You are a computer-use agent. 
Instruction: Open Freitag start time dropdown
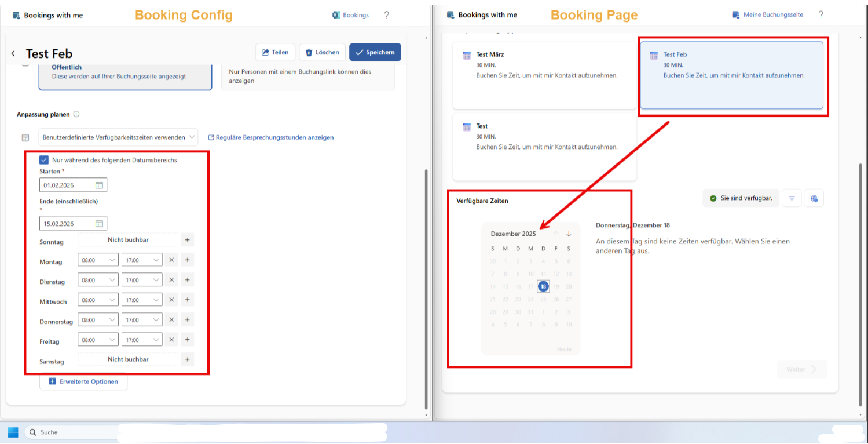(98, 340)
